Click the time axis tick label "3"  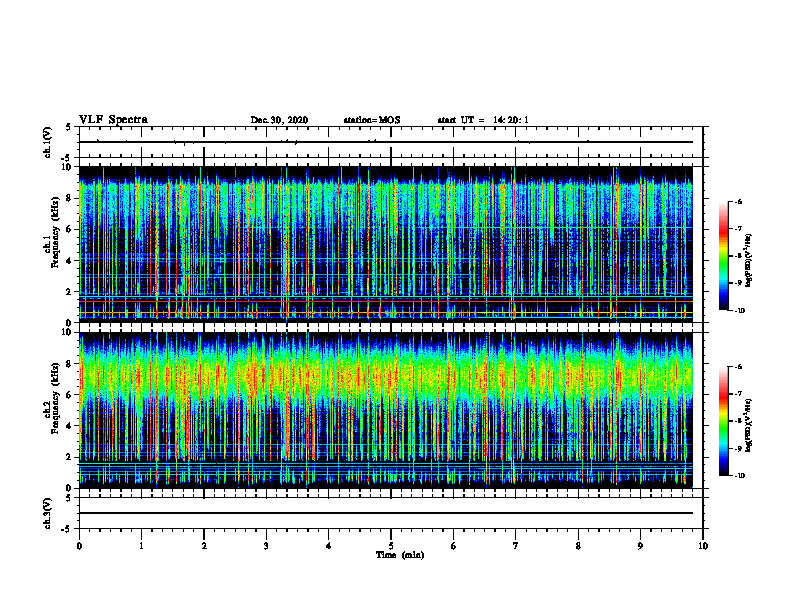point(266,546)
